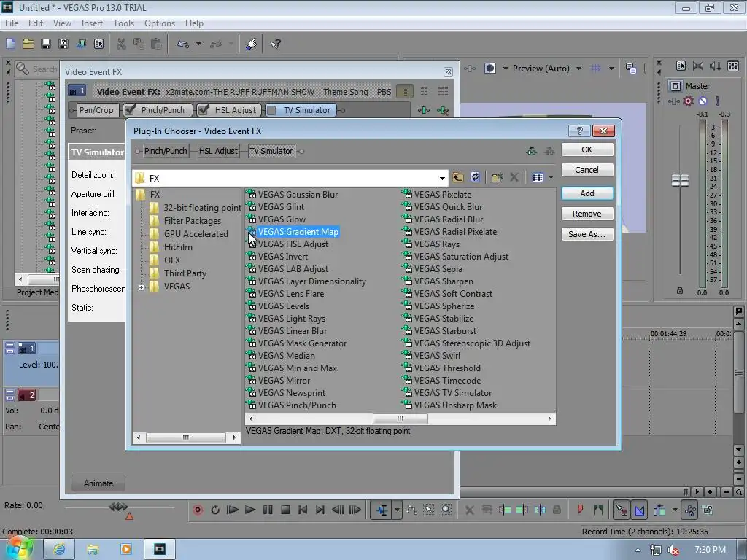
Task: Click the Views icon in Plug-In Chooser
Action: pyautogui.click(x=538, y=178)
